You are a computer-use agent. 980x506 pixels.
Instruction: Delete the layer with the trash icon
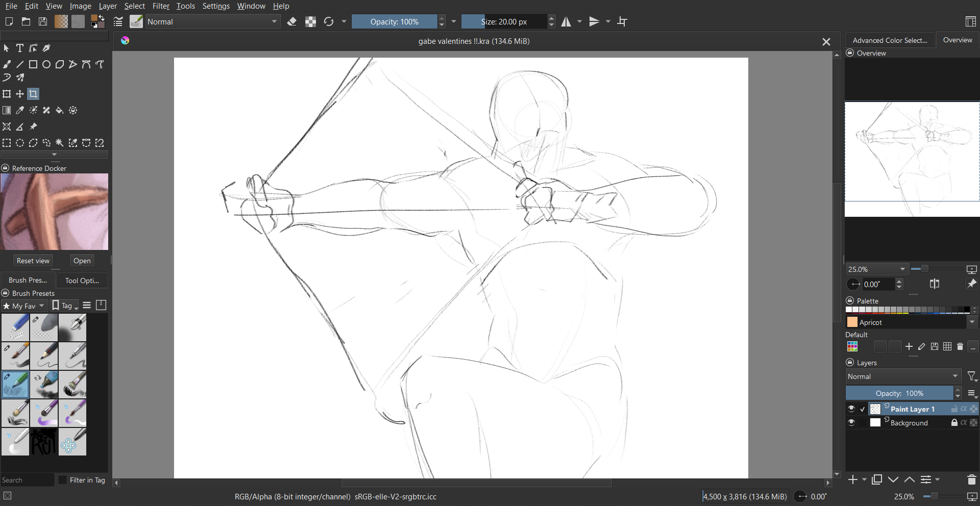[971, 479]
